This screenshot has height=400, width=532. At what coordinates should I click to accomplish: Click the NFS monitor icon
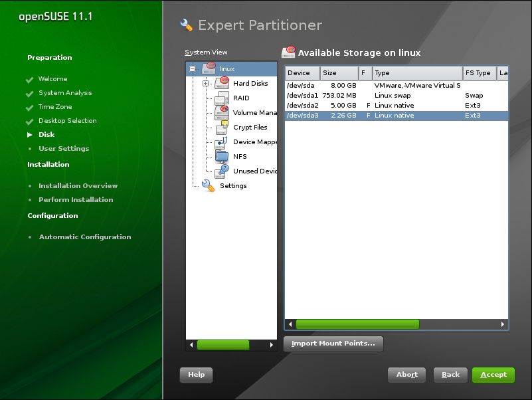pyautogui.click(x=222, y=157)
